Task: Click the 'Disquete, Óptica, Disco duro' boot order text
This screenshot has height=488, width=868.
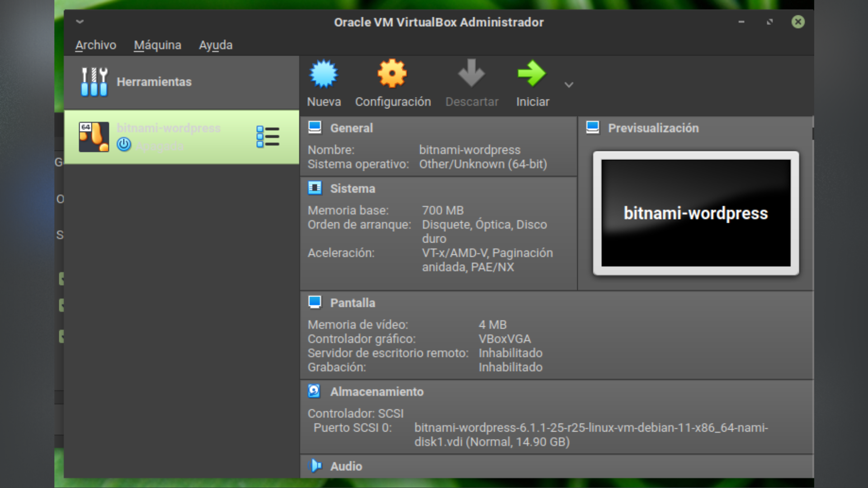Action: pyautogui.click(x=484, y=231)
